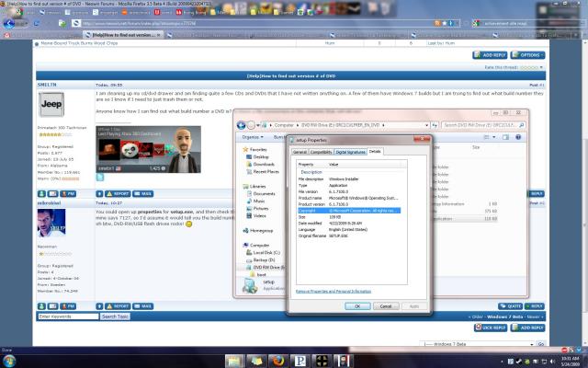
Task: Open the forum OPTIONS dropdown button
Action: (x=527, y=55)
